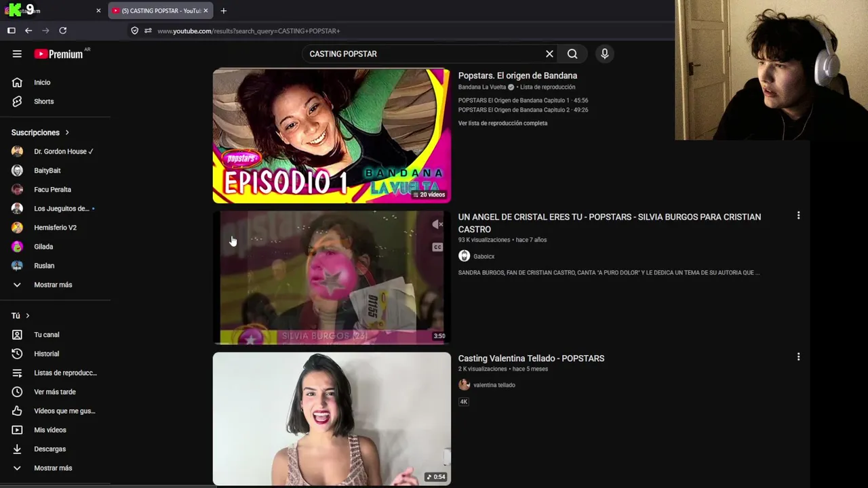
Task: Visit valentina tellado channel
Action: [x=494, y=385]
